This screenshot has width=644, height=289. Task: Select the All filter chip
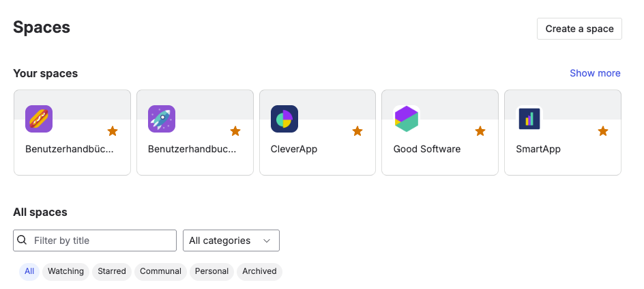click(x=29, y=271)
